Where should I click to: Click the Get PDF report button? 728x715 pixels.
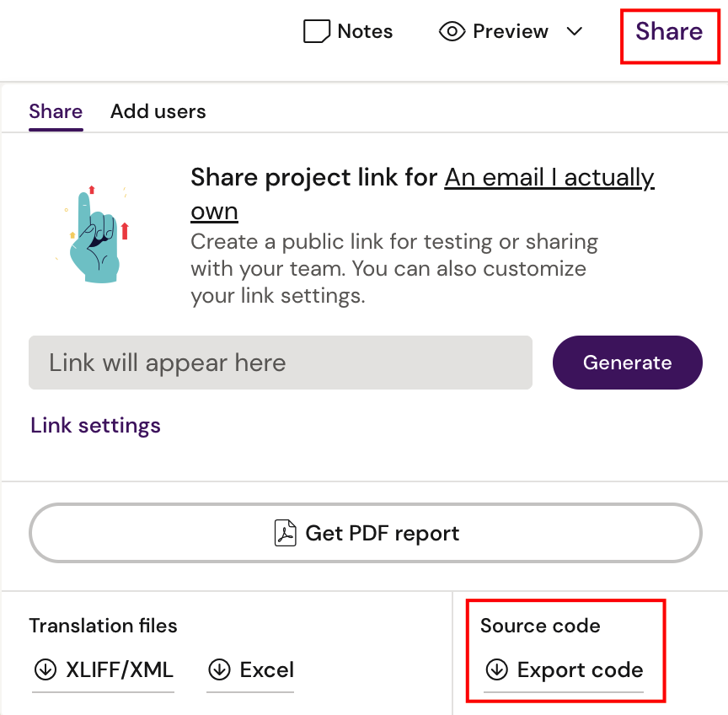[x=366, y=533]
